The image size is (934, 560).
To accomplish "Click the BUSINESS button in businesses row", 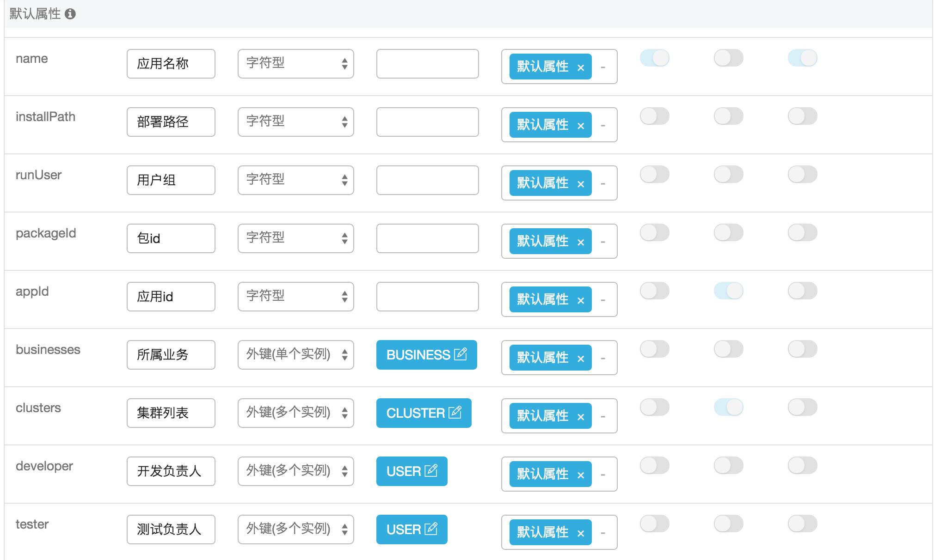I will [418, 354].
